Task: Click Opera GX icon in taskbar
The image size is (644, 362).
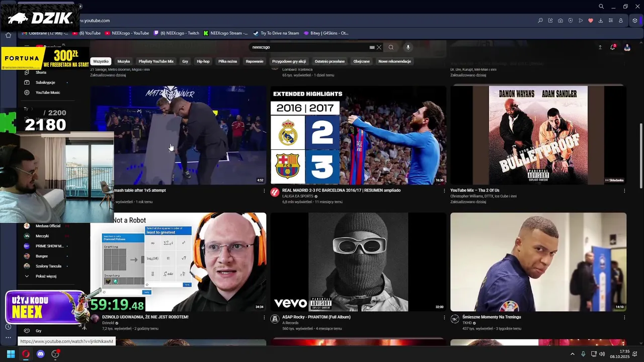Action: [x=26, y=354]
